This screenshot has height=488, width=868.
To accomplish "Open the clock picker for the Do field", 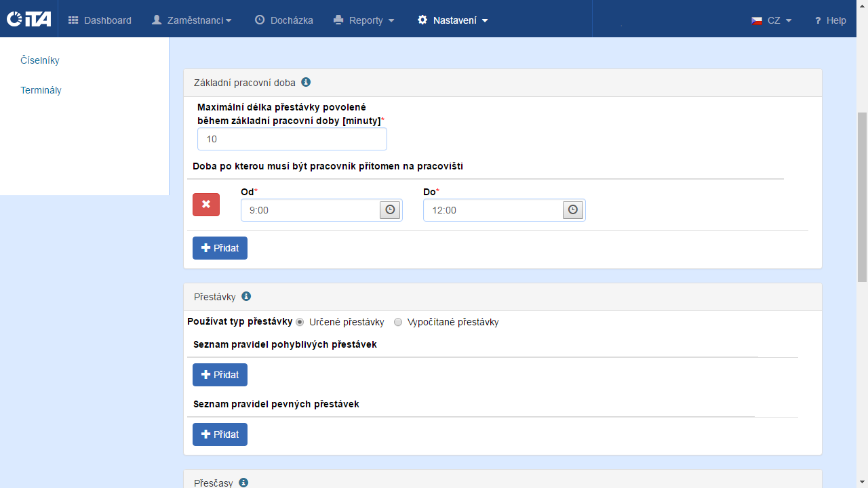I will pos(573,210).
